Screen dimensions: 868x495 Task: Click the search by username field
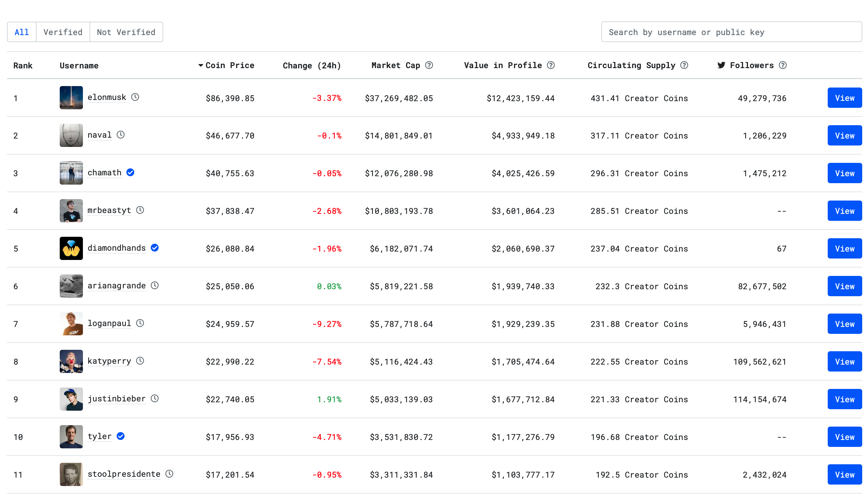tap(731, 32)
